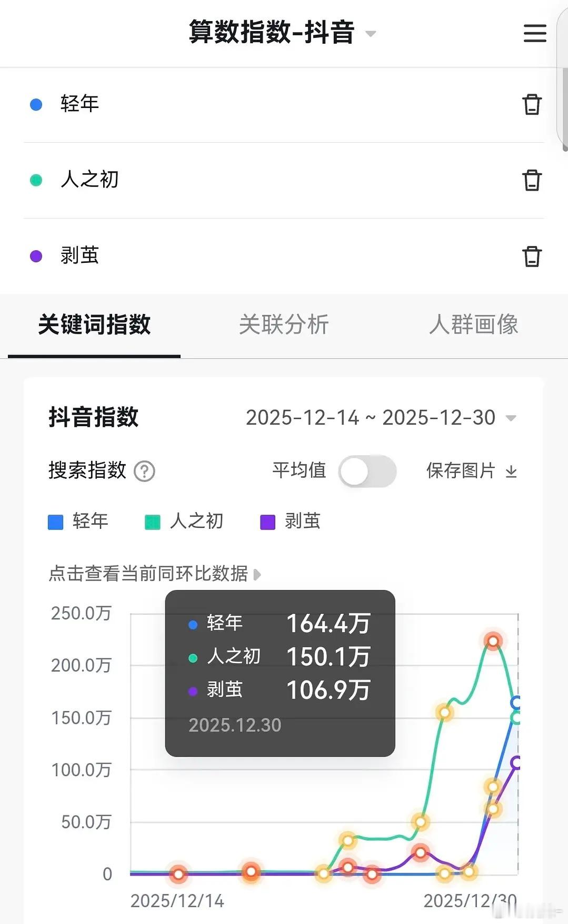Screen dimensions: 568x924
Task: Click the 150.1万 value in tooltip
Action: click(328, 656)
